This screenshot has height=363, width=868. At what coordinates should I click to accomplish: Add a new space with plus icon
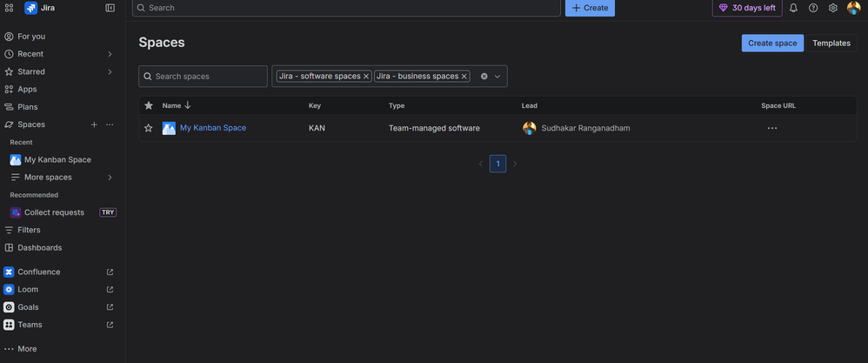click(94, 124)
